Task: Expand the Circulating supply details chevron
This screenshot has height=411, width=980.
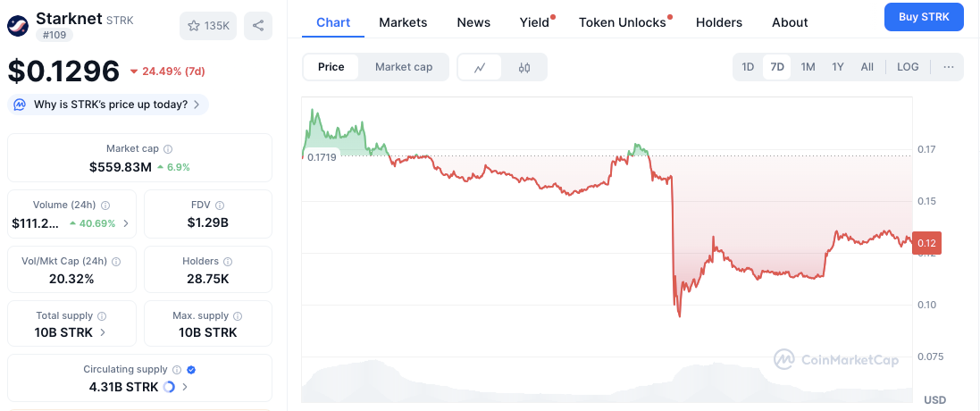Action: point(185,387)
